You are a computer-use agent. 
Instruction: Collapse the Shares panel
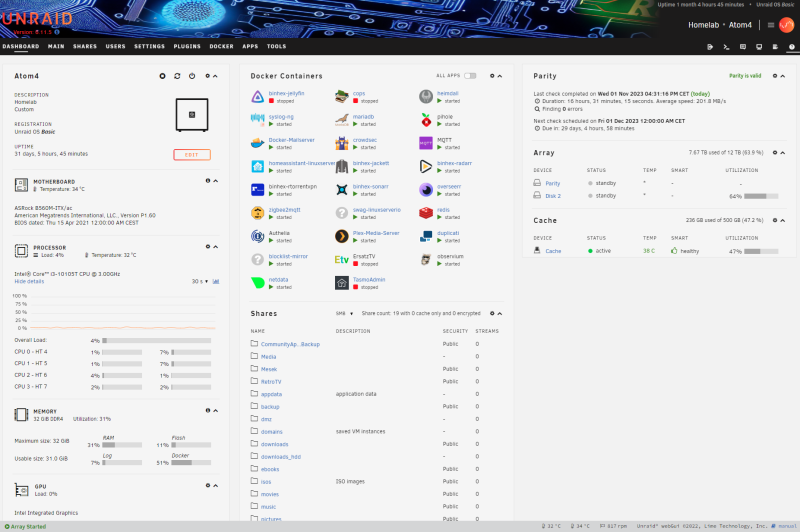point(500,314)
